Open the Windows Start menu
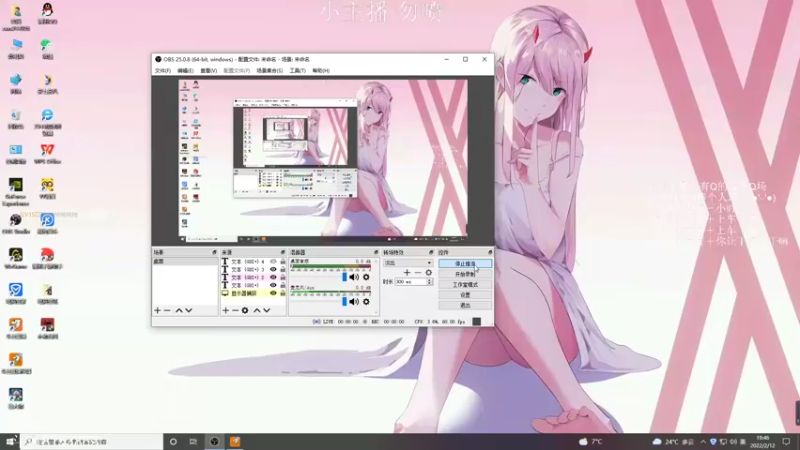This screenshot has width=800, height=450. [x=10, y=441]
